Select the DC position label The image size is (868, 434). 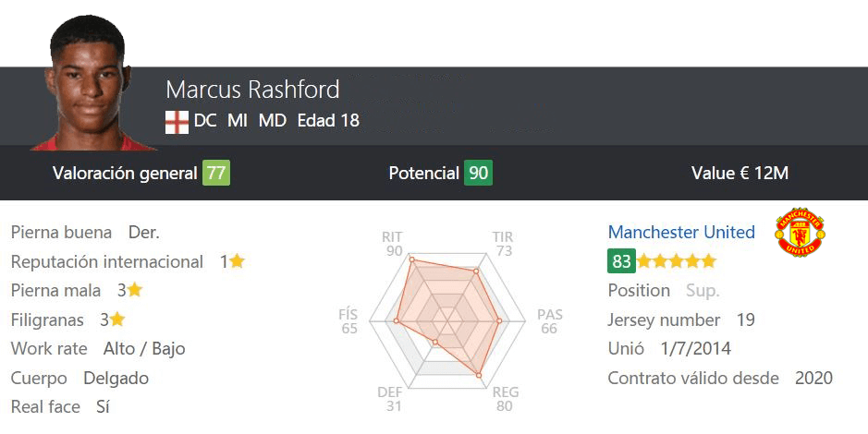click(x=205, y=121)
